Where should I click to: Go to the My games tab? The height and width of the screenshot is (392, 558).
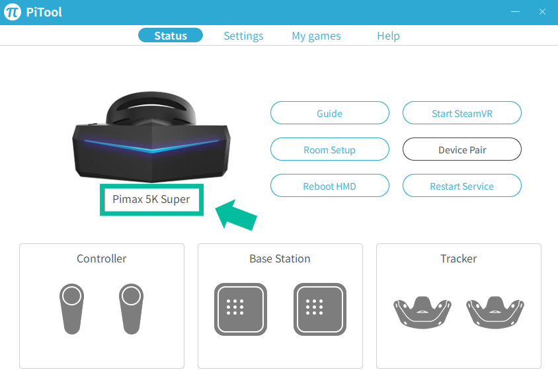(317, 36)
